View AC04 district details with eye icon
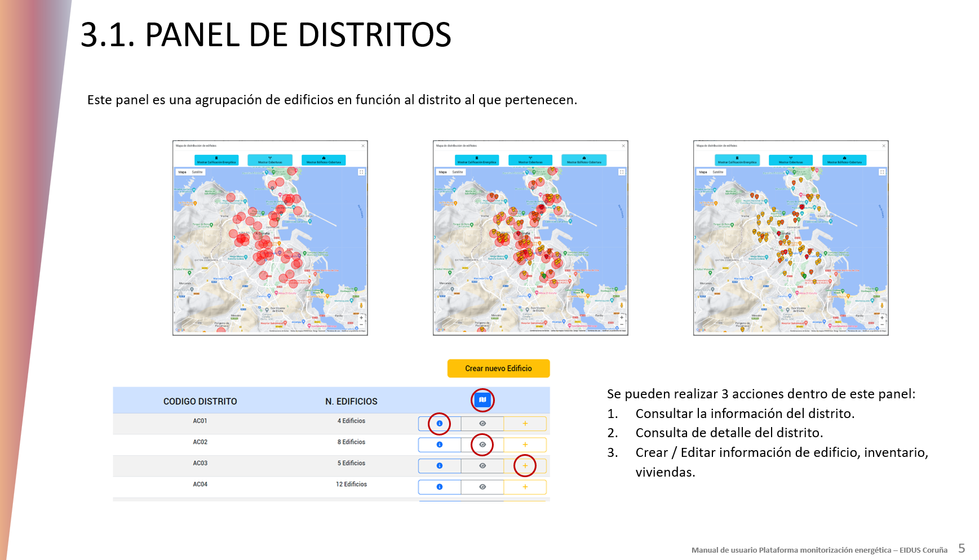The width and height of the screenshot is (979, 560). click(482, 487)
